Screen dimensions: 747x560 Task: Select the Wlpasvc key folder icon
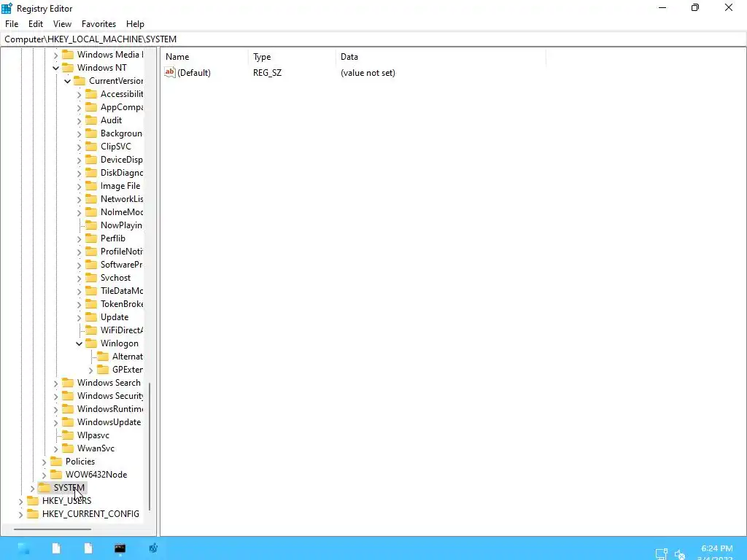(x=68, y=435)
